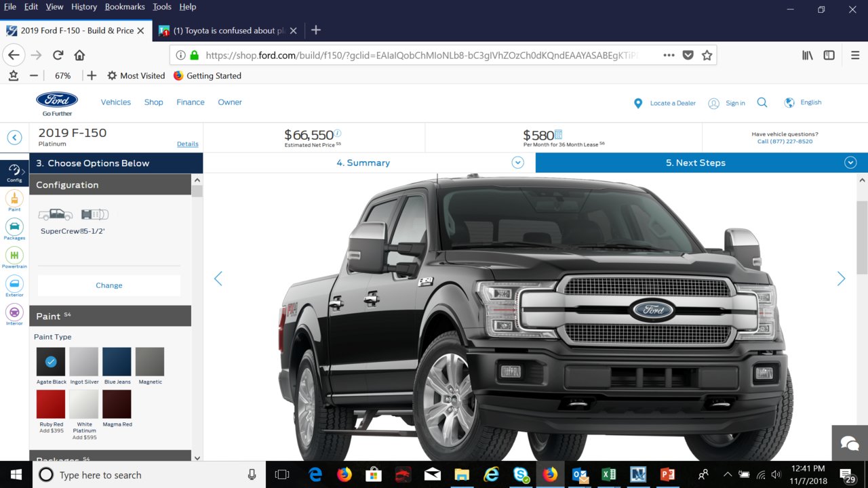
Task: Switch to the Toyota tab
Action: click(226, 30)
